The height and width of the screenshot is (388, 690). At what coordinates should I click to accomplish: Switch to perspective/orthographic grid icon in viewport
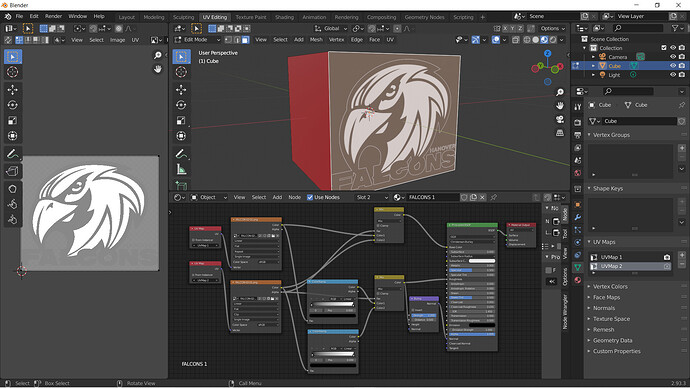(x=560, y=133)
